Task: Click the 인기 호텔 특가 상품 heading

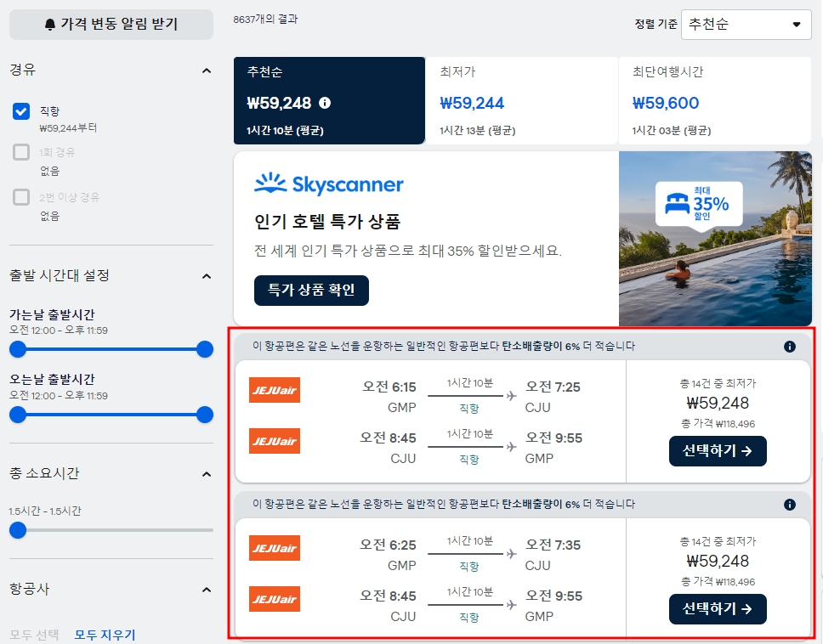Action: pos(327,221)
